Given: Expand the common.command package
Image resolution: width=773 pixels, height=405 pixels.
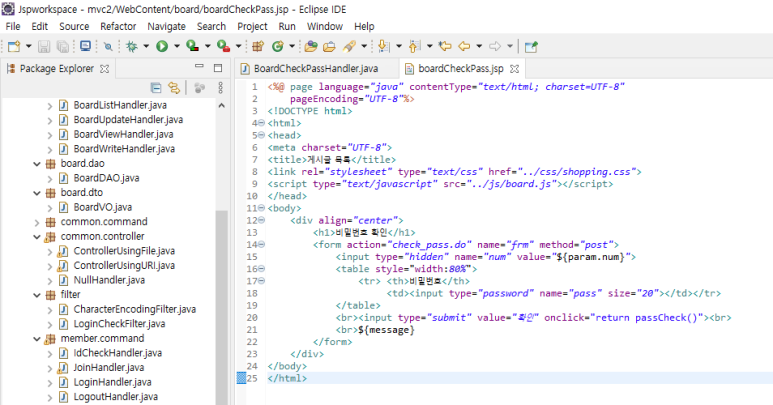Looking at the screenshot, I should (x=37, y=222).
